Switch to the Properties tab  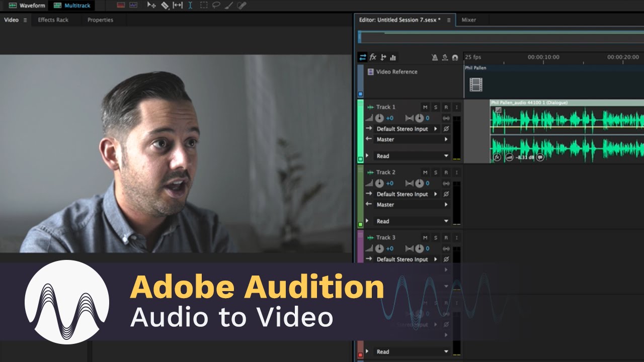coord(100,20)
